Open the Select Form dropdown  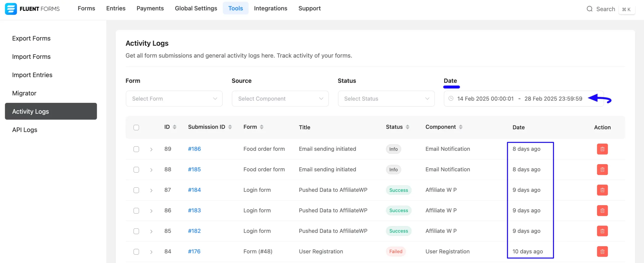pyautogui.click(x=174, y=99)
